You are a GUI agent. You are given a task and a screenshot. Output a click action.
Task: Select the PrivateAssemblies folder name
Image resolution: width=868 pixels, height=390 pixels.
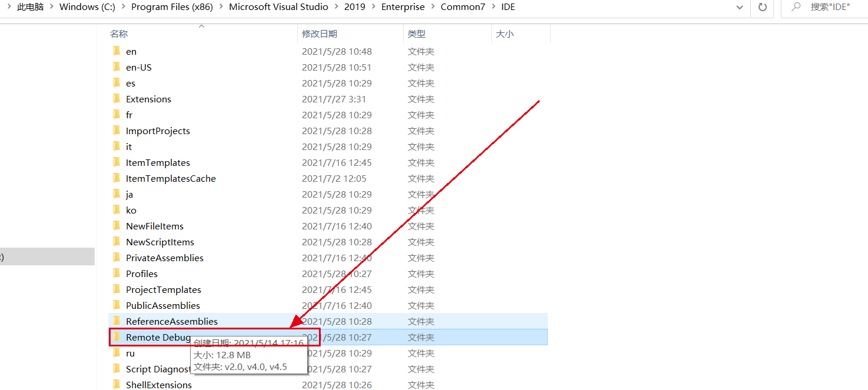(165, 258)
